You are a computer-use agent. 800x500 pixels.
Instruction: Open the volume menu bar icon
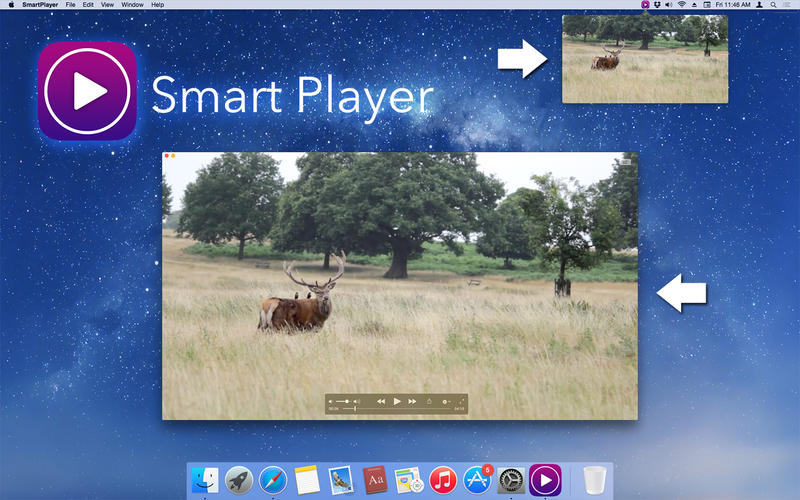pos(669,5)
